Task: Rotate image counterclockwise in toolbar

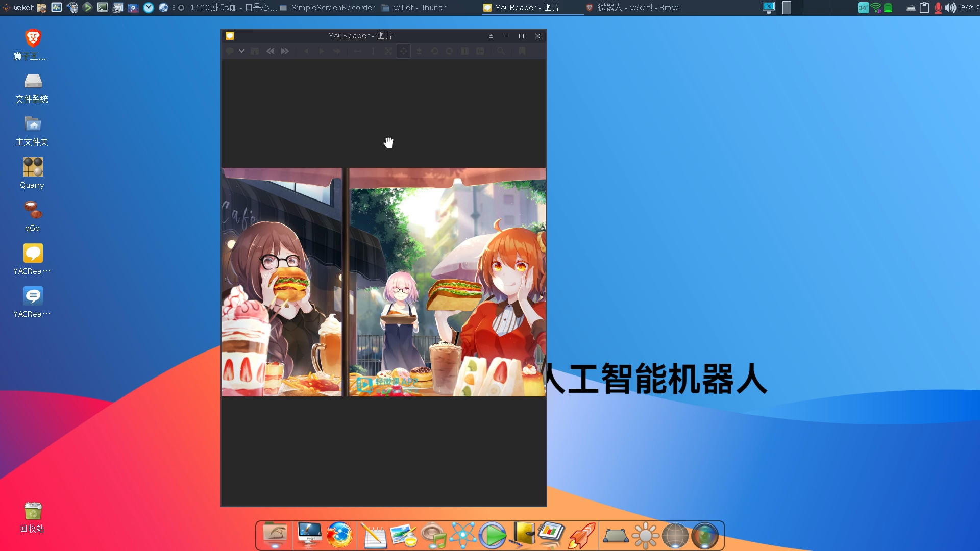Action: (434, 51)
